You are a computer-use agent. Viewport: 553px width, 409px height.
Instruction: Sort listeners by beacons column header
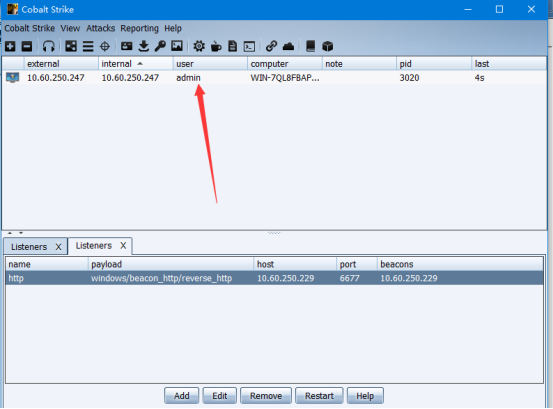tap(460, 264)
